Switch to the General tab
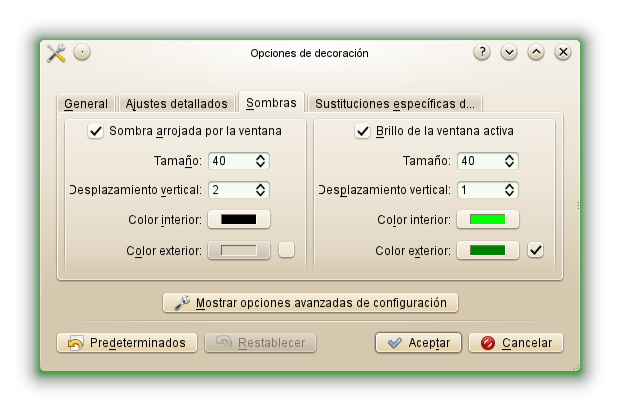Image resolution: width=620 pixels, height=411 pixels. click(86, 103)
